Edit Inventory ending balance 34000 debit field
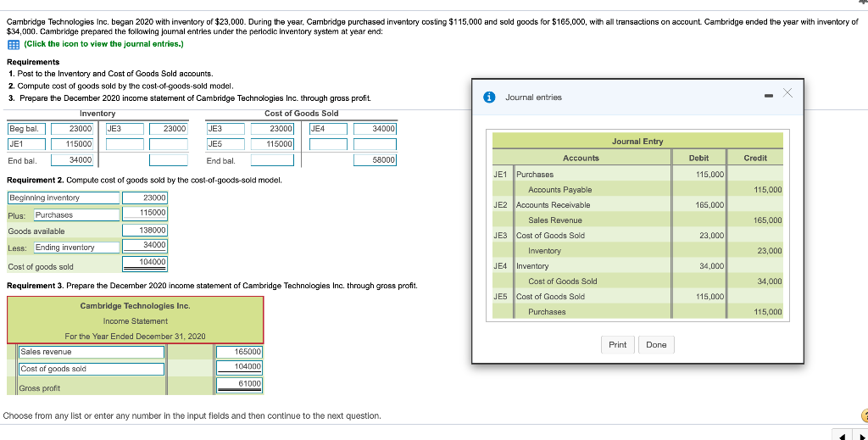Viewport: 868px width, 440px height. [x=72, y=160]
